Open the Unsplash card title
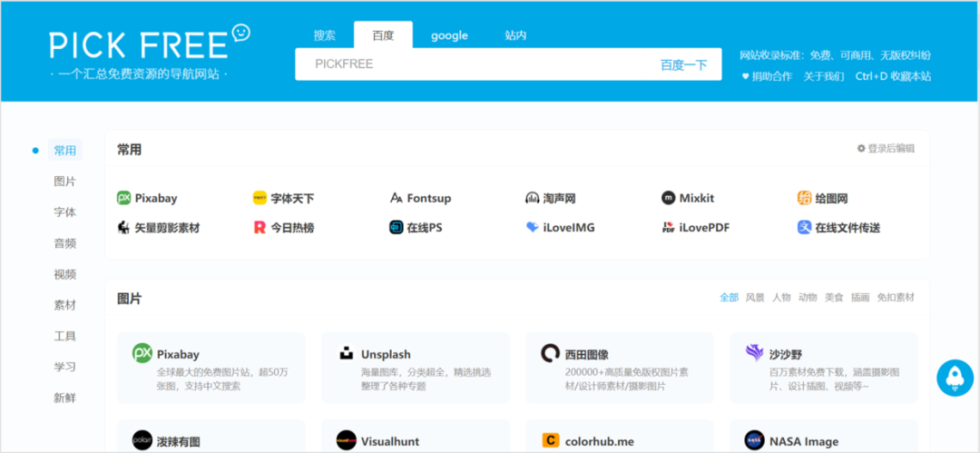The width and height of the screenshot is (980, 453). pos(386,355)
